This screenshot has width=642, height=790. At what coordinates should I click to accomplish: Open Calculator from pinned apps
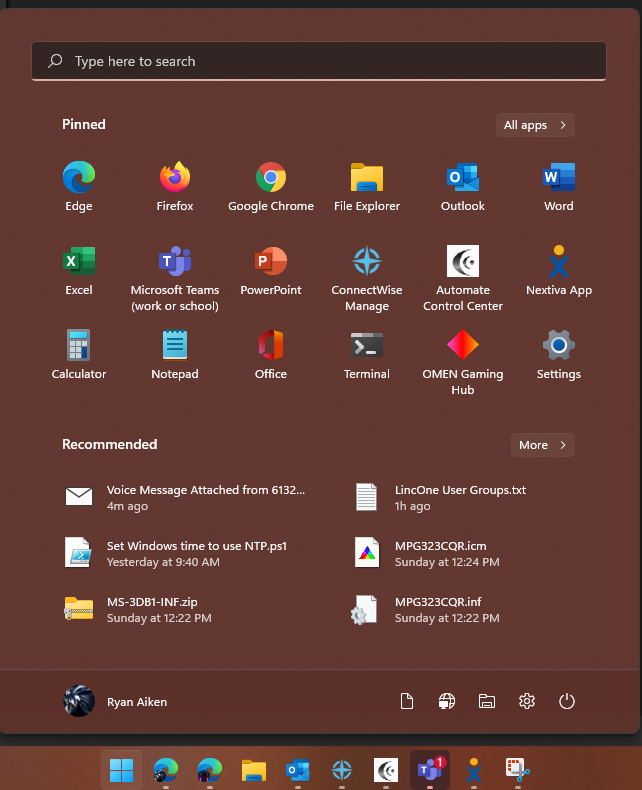click(79, 355)
